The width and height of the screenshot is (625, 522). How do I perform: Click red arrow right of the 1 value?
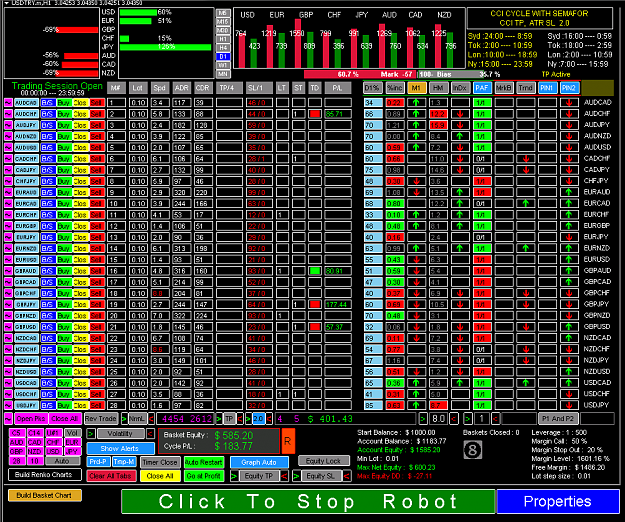(x=495, y=419)
